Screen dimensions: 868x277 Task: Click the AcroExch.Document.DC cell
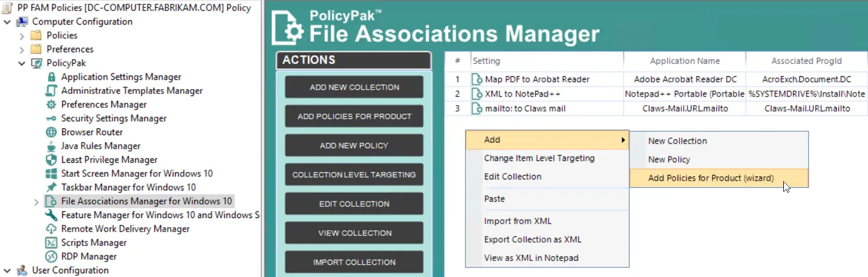pyautogui.click(x=807, y=79)
